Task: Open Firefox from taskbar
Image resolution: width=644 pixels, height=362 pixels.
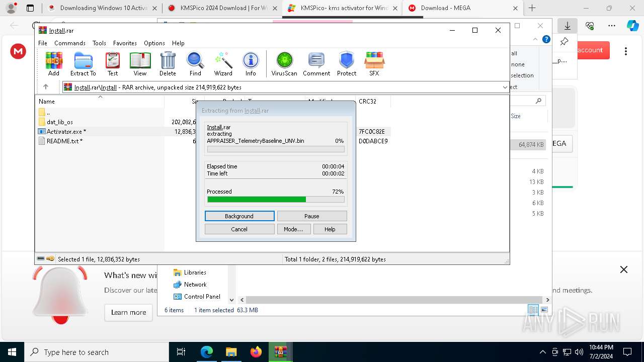Action: [x=256, y=352]
